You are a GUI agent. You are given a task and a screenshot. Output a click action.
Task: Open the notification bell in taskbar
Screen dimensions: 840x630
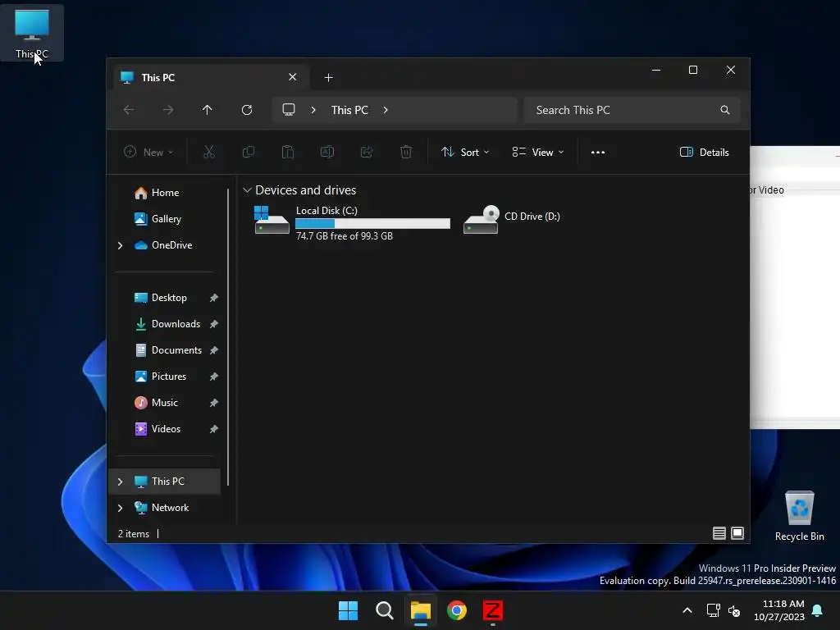click(818, 610)
